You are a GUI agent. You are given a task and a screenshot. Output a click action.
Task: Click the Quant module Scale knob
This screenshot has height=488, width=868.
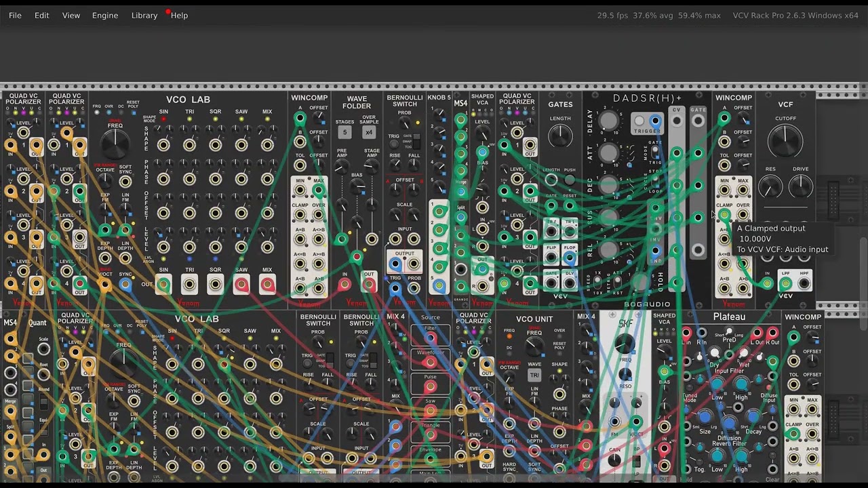44,350
